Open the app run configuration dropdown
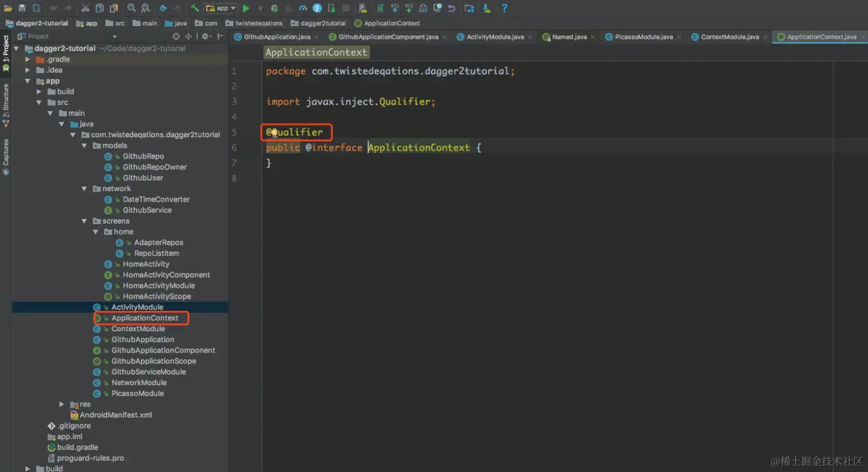This screenshot has width=868, height=472. [x=221, y=8]
